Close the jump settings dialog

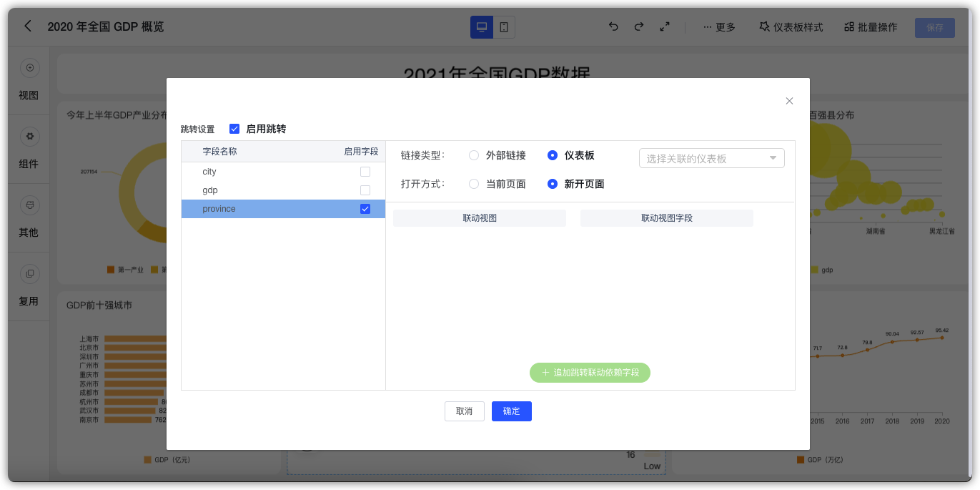pyautogui.click(x=789, y=101)
